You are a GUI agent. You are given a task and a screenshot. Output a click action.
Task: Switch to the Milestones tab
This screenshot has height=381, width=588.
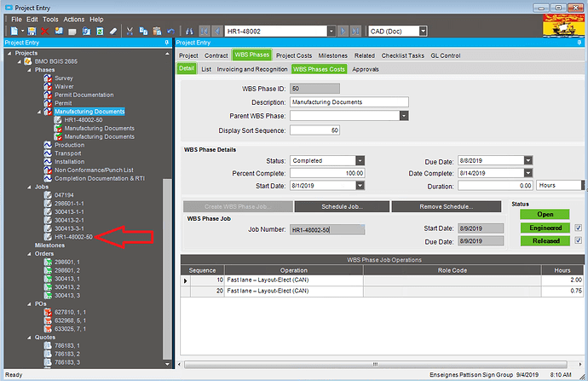[333, 55]
